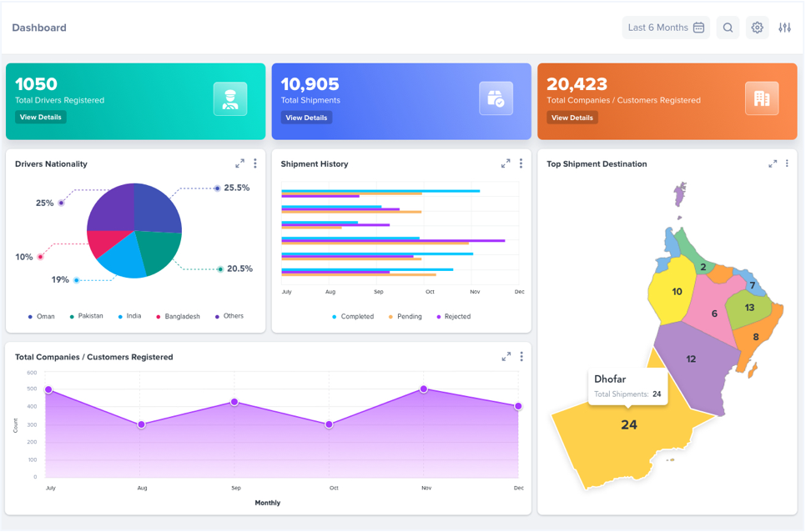Click View Details under Total Shipments
This screenshot has width=806, height=532.
(306, 118)
